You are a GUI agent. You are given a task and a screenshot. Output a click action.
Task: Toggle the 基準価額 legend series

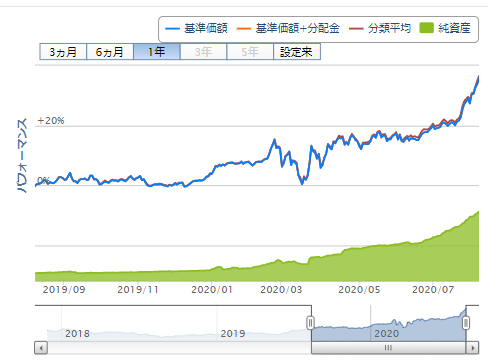click(196, 28)
